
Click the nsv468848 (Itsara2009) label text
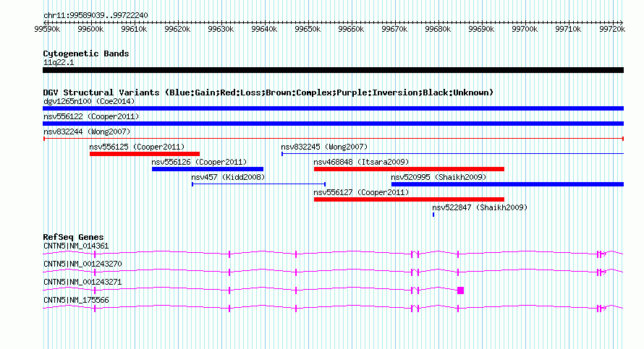361,162
